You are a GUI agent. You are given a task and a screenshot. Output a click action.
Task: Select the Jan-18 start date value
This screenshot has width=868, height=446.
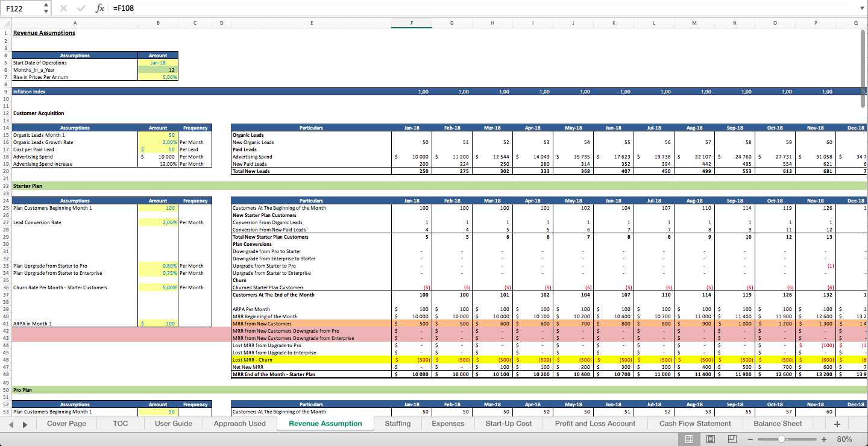point(158,63)
